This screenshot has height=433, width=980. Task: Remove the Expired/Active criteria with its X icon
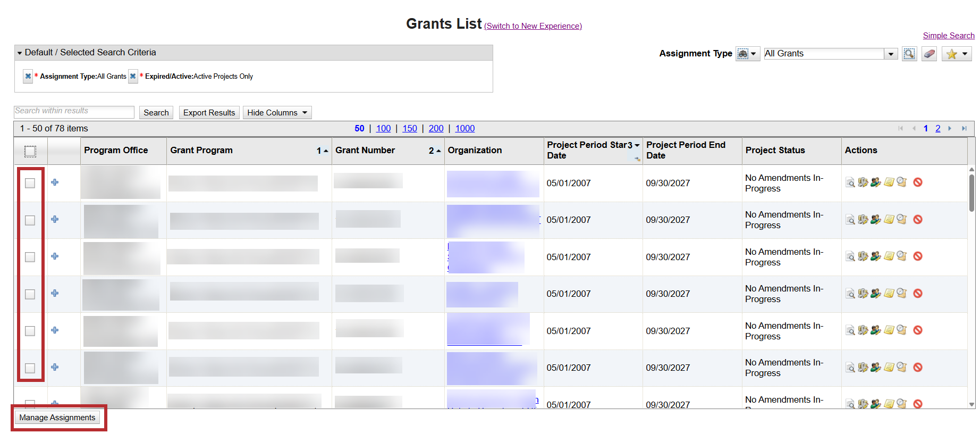pos(133,76)
